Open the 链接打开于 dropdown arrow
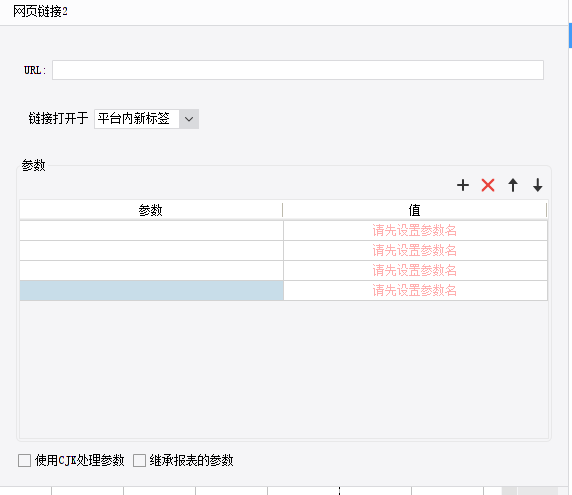Image resolution: width=572 pixels, height=495 pixels. (x=189, y=119)
